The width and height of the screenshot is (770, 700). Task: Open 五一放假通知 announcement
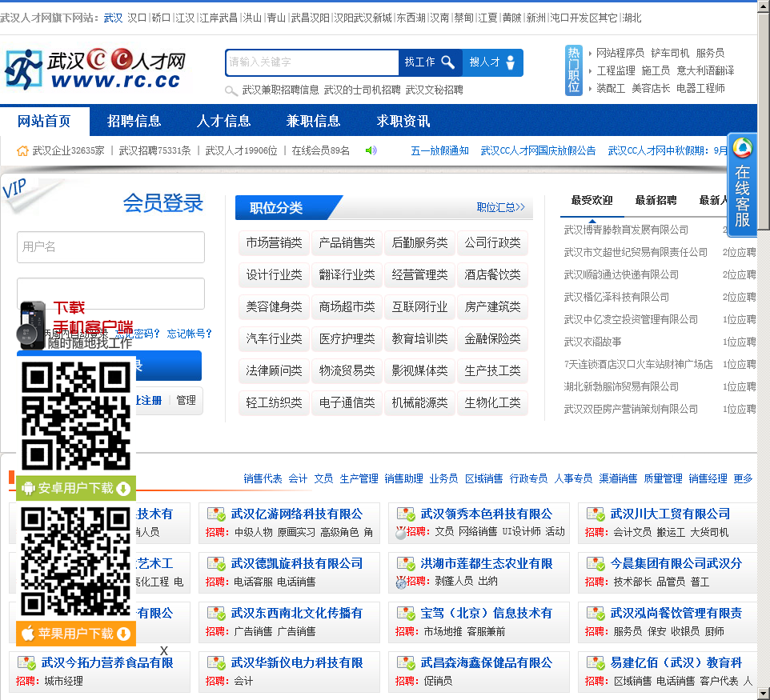[x=439, y=150]
